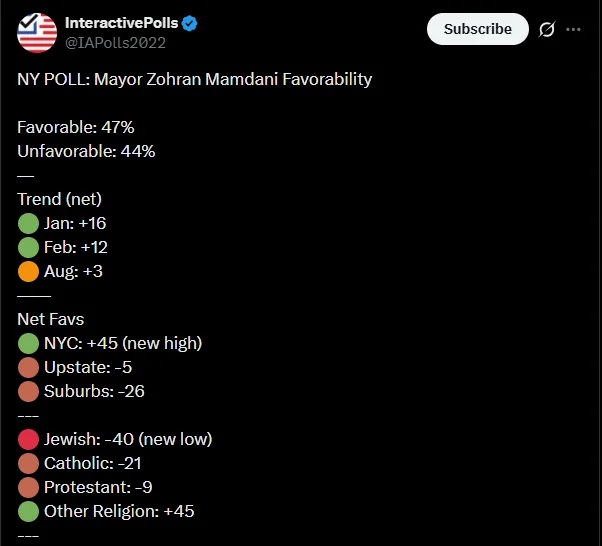Click the @IAPolls2022 handle
602x546 pixels.
pos(115,43)
